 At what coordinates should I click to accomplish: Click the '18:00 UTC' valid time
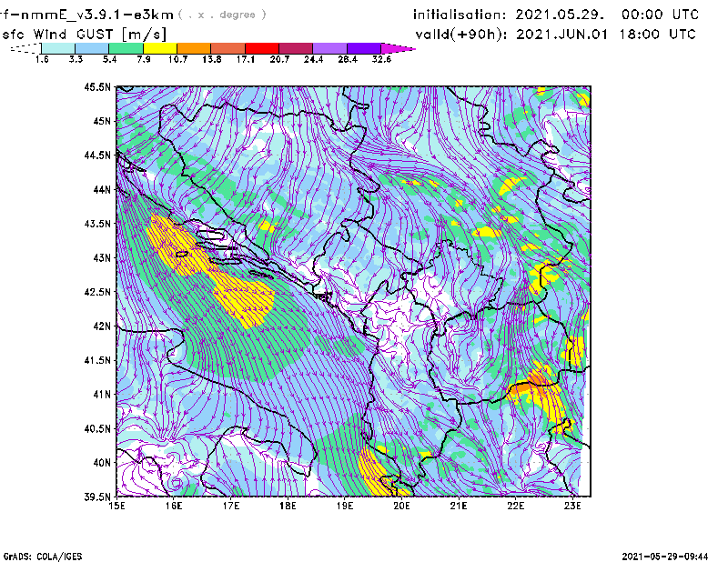[x=657, y=35]
